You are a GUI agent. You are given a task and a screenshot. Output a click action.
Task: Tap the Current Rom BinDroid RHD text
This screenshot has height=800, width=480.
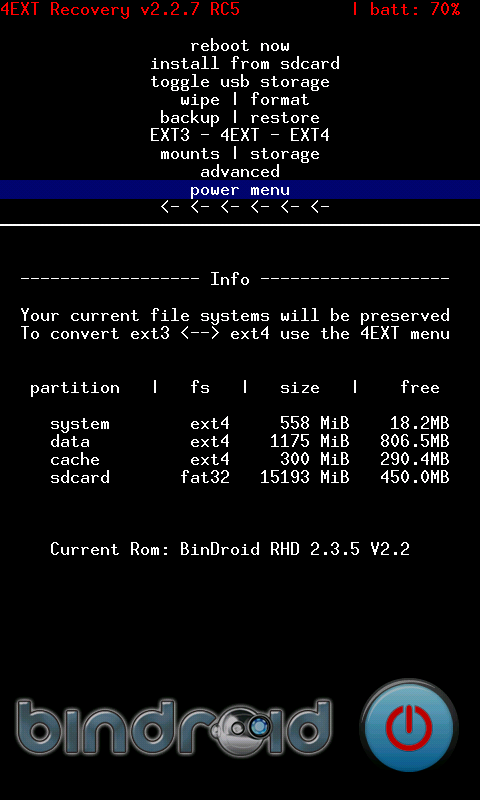pyautogui.click(x=230, y=549)
